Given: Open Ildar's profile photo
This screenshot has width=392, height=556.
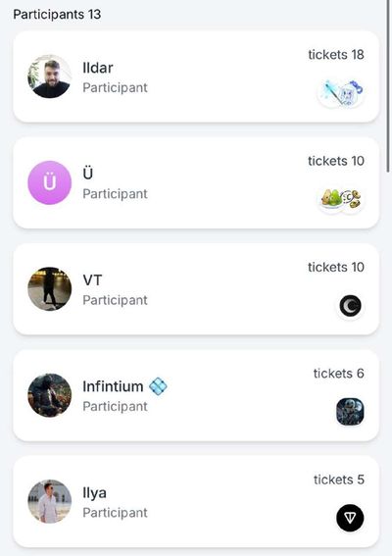Looking at the screenshot, I should pyautogui.click(x=50, y=76).
